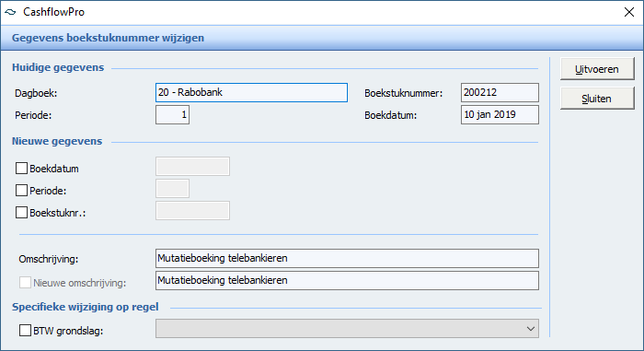Click the Boekdatum: label in Huidige gegevens

tap(391, 116)
